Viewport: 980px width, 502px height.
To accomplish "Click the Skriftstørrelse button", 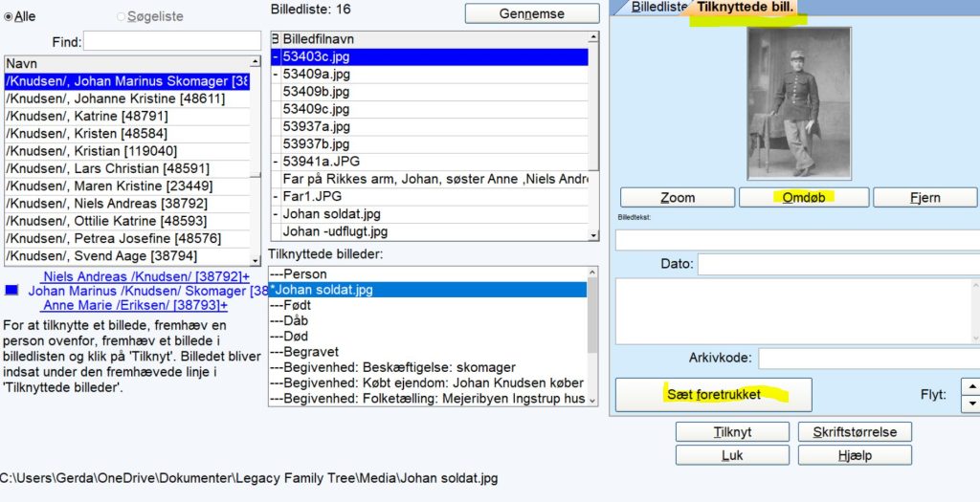I will pyautogui.click(x=855, y=432).
